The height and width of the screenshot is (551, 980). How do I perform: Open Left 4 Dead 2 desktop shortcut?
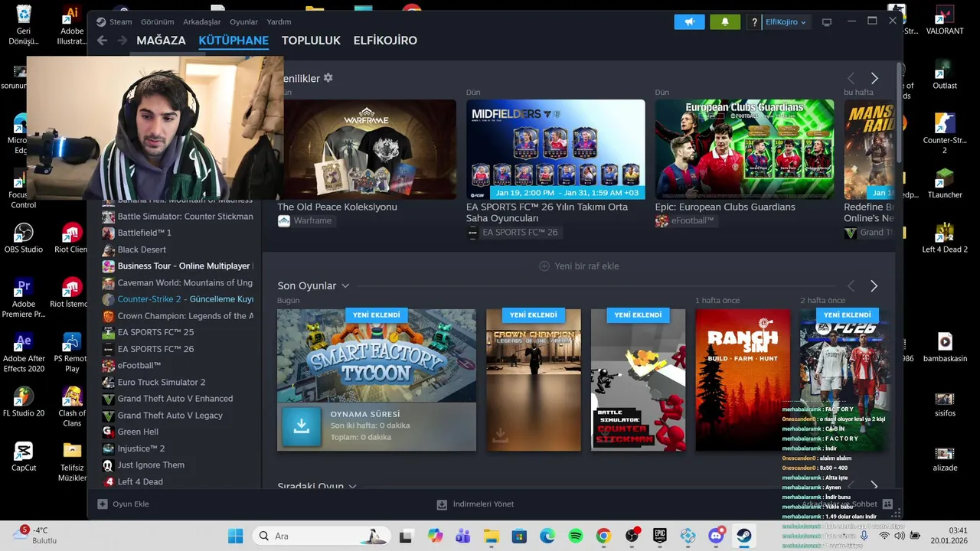945,238
